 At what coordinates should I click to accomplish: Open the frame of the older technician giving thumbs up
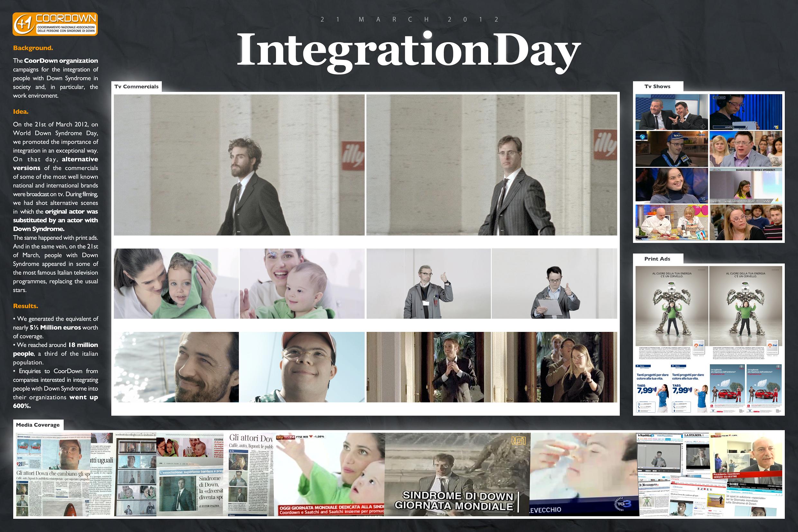tap(428, 284)
